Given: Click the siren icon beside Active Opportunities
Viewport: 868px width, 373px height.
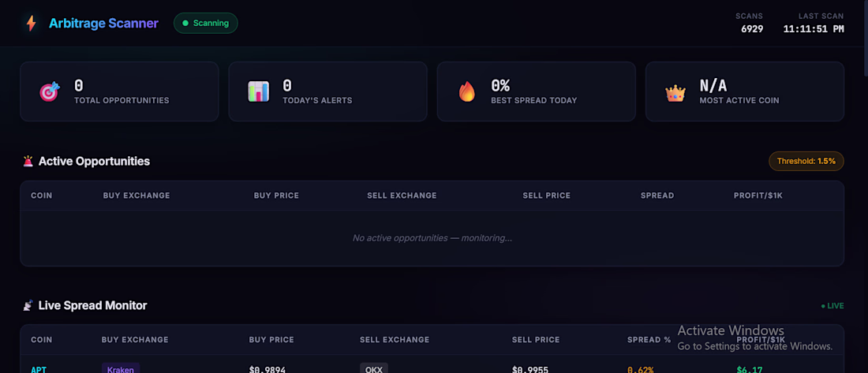Looking at the screenshot, I should [x=28, y=161].
